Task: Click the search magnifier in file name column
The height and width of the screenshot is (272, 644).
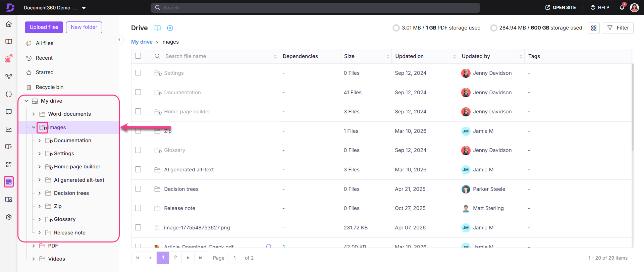Action: coord(157,56)
